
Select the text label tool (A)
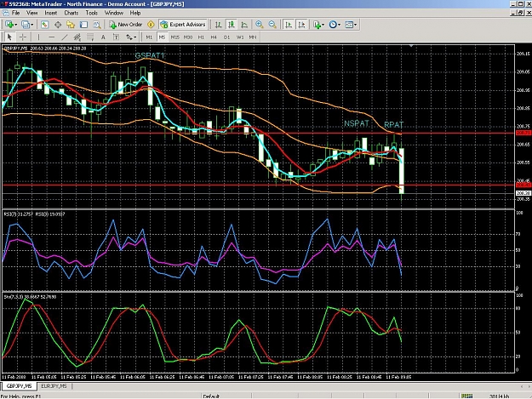point(103,37)
